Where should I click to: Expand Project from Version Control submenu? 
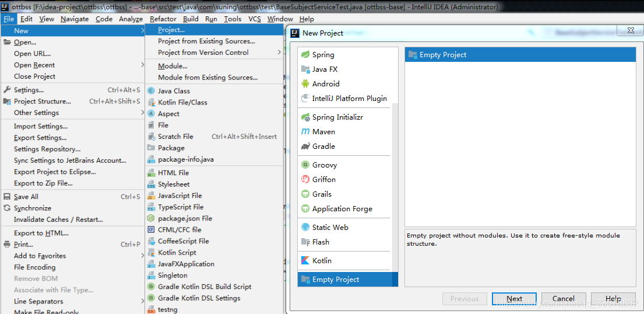(279, 53)
